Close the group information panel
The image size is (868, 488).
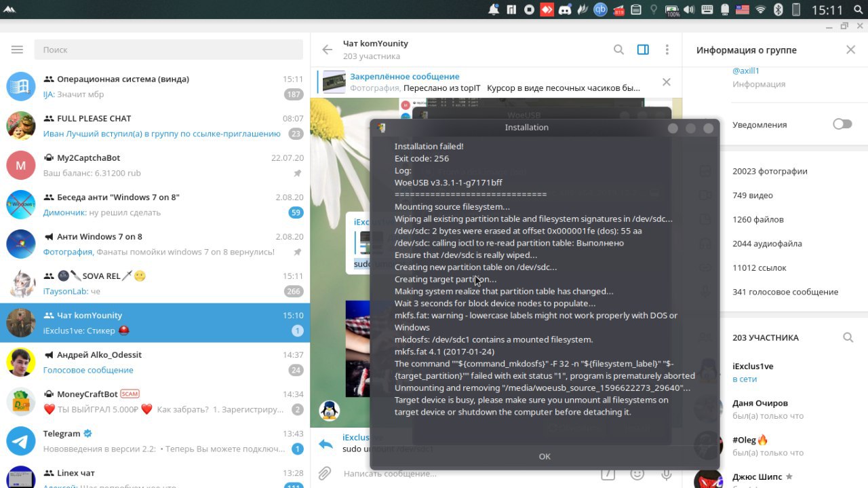pos(851,50)
